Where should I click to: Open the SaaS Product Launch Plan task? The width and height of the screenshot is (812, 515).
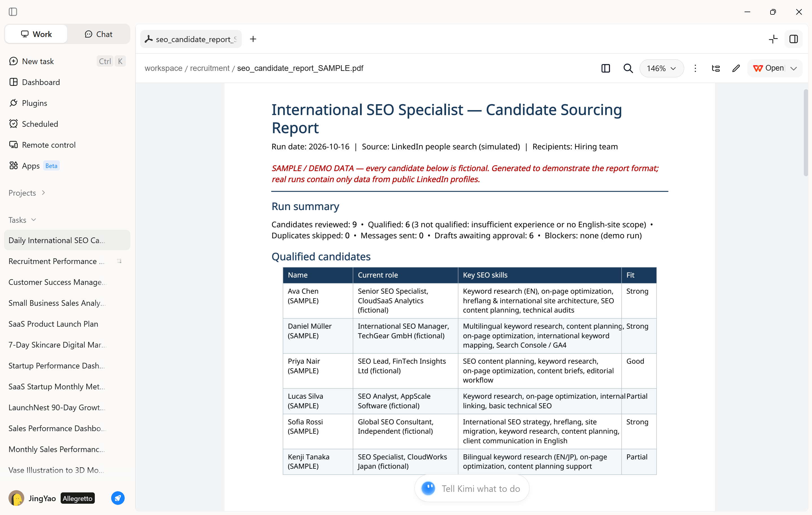(67, 324)
